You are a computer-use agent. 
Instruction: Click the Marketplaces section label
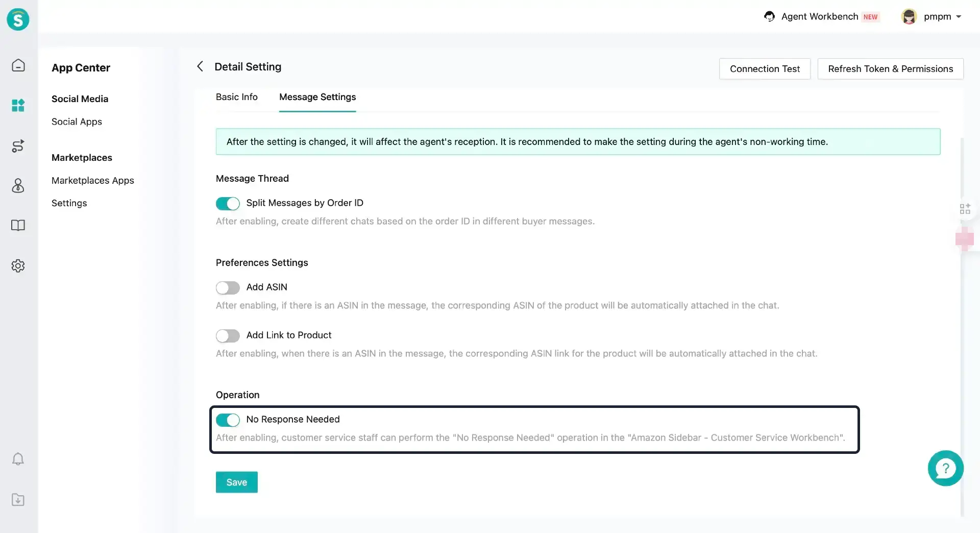pyautogui.click(x=82, y=157)
